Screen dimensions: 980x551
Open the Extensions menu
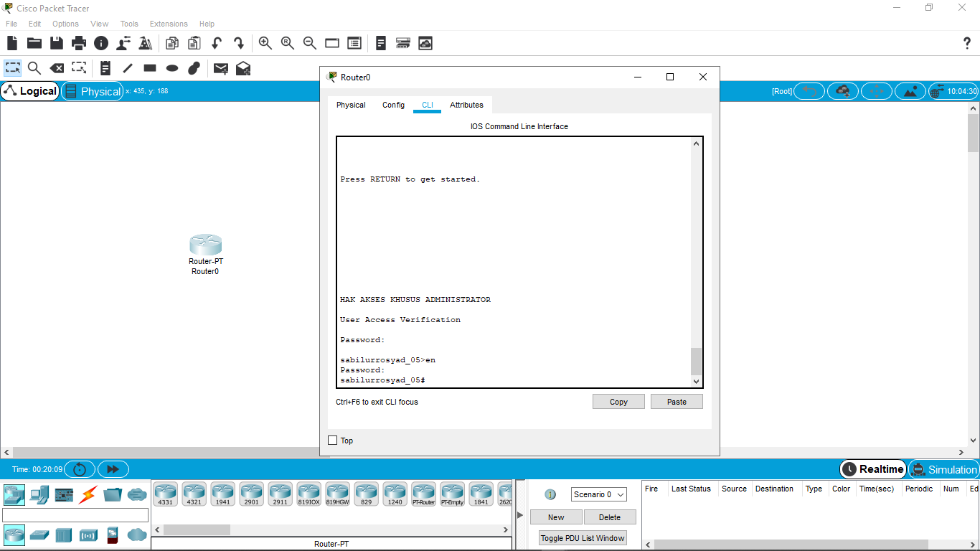point(169,24)
